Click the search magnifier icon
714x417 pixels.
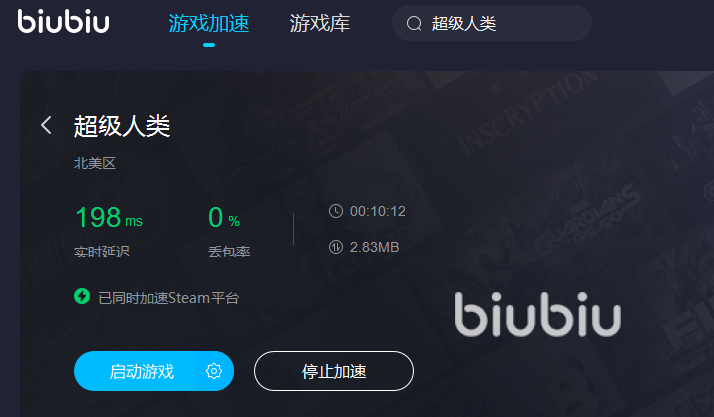(414, 23)
